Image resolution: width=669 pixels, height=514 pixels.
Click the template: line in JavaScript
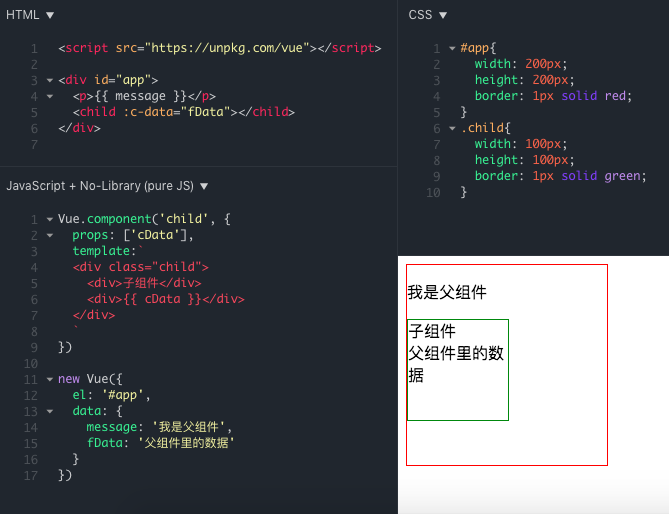[108, 251]
